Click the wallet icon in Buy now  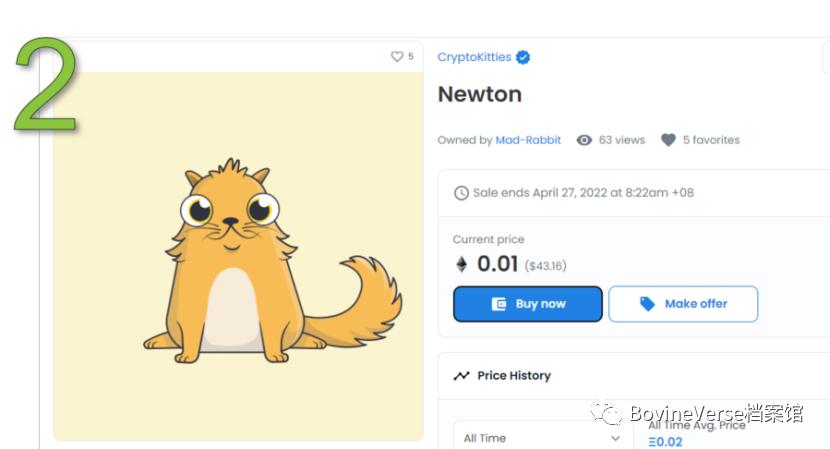(499, 304)
